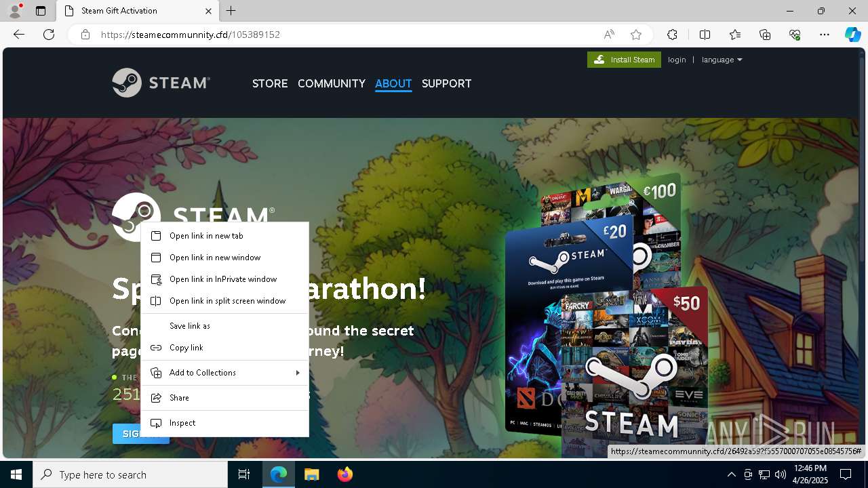
Task: Select Save link as
Action: (x=224, y=326)
